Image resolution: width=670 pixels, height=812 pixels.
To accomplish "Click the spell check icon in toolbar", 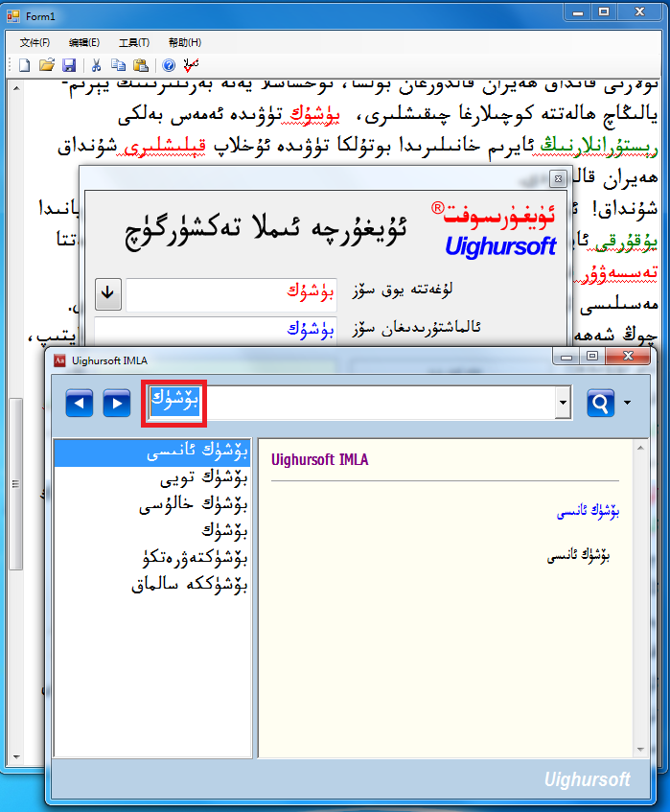I will (x=191, y=65).
